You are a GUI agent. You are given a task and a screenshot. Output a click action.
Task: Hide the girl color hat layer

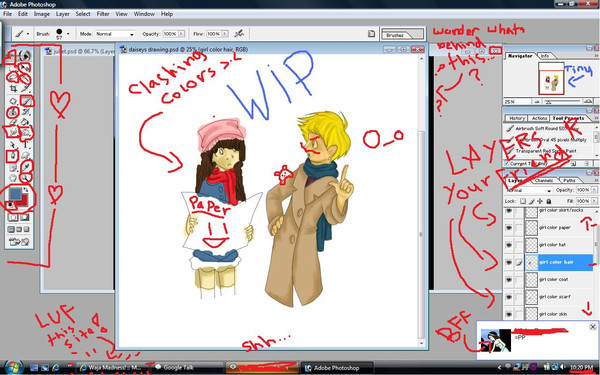tap(509, 245)
